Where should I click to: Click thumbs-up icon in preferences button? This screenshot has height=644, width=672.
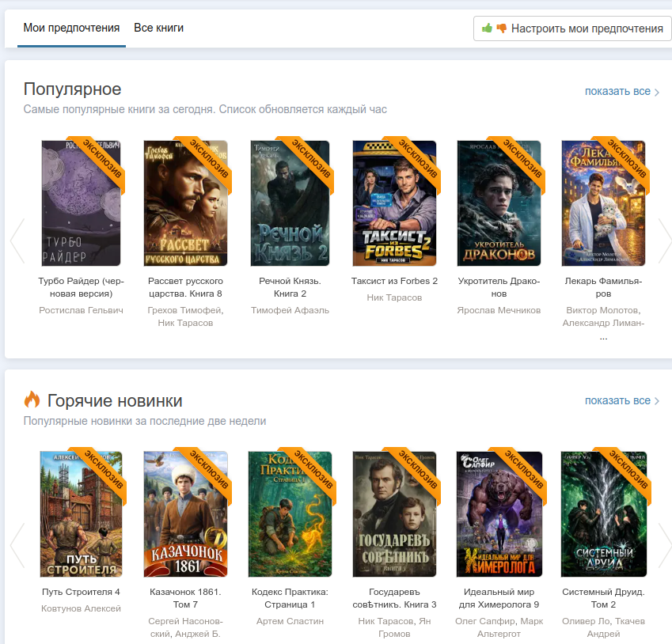click(487, 28)
